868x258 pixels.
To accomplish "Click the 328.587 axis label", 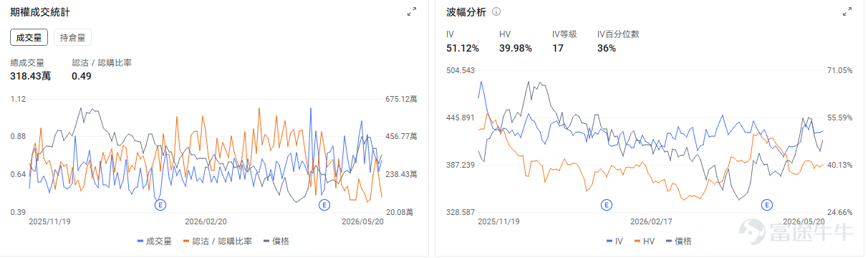I will pos(460,212).
